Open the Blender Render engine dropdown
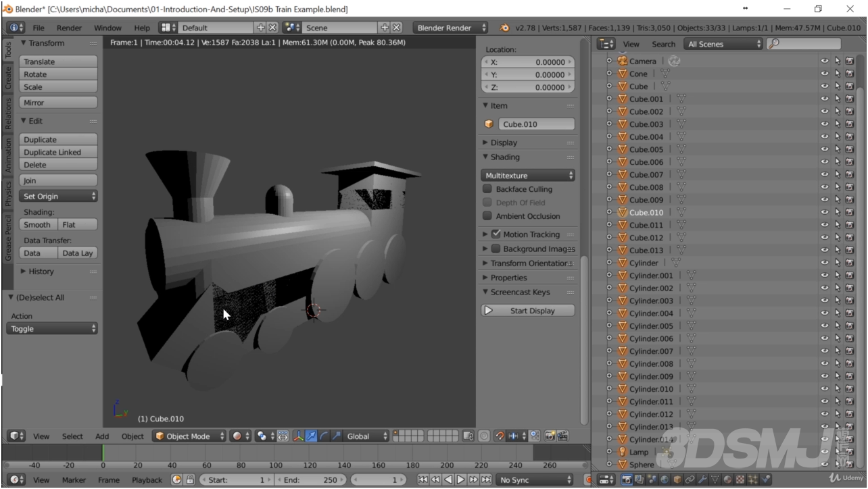This screenshot has height=489, width=868. tap(451, 28)
